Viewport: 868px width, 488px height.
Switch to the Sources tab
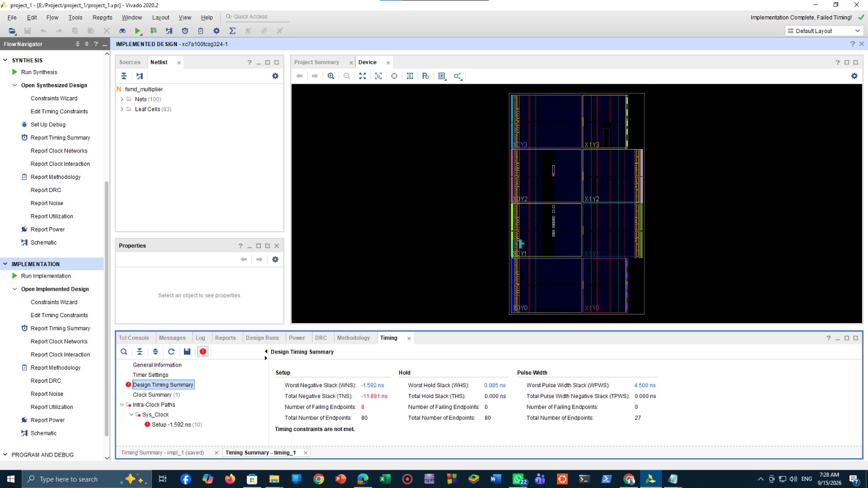coord(130,62)
